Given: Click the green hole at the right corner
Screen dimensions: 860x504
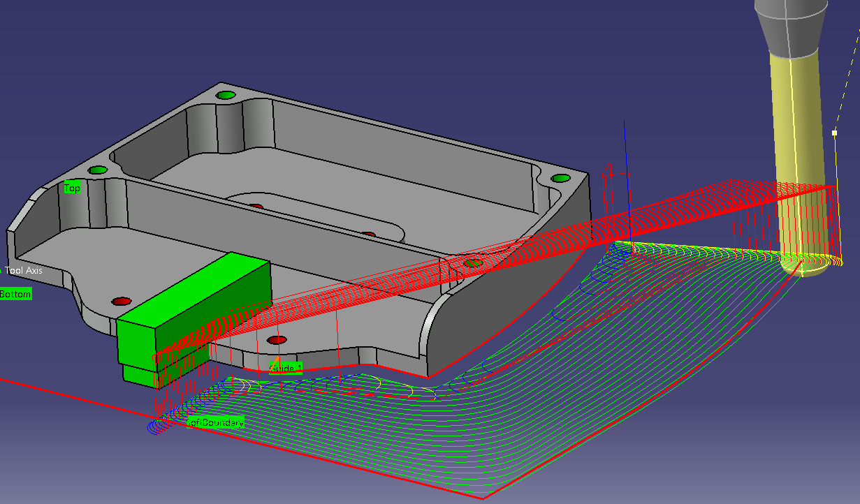Looking at the screenshot, I should (x=560, y=178).
